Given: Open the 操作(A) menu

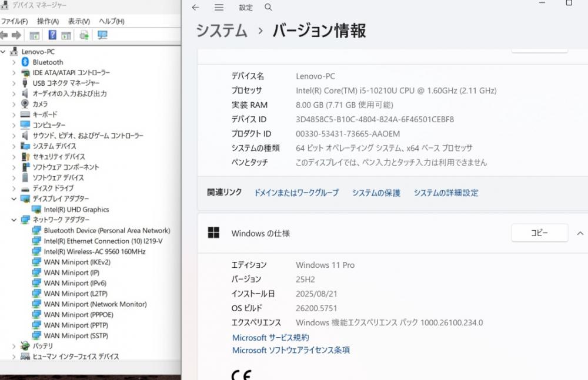Looking at the screenshot, I should coord(48,21).
